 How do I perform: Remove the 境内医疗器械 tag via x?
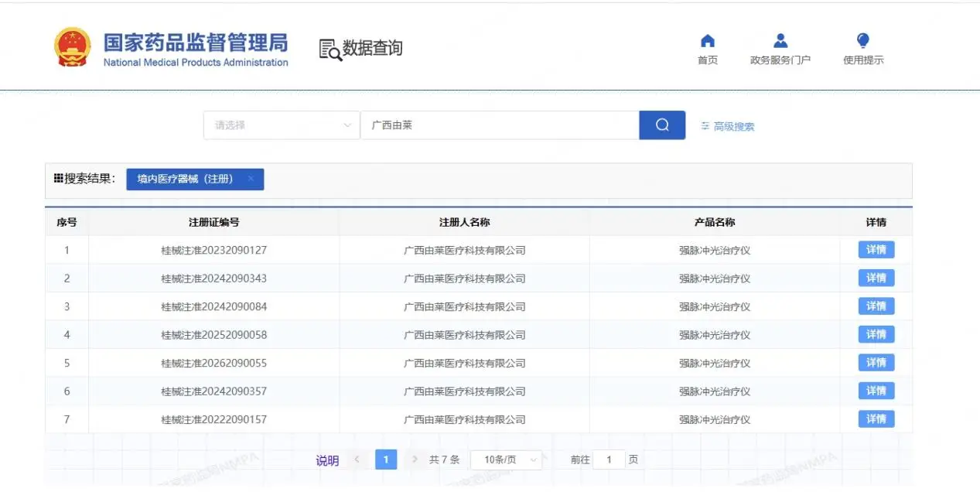tap(251, 179)
